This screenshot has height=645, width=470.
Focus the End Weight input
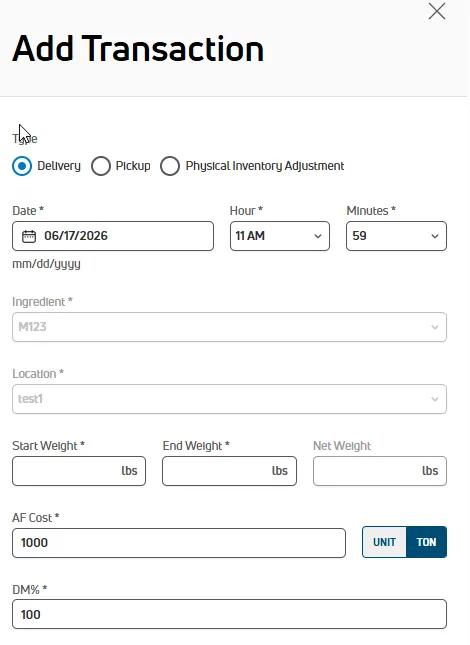click(229, 471)
